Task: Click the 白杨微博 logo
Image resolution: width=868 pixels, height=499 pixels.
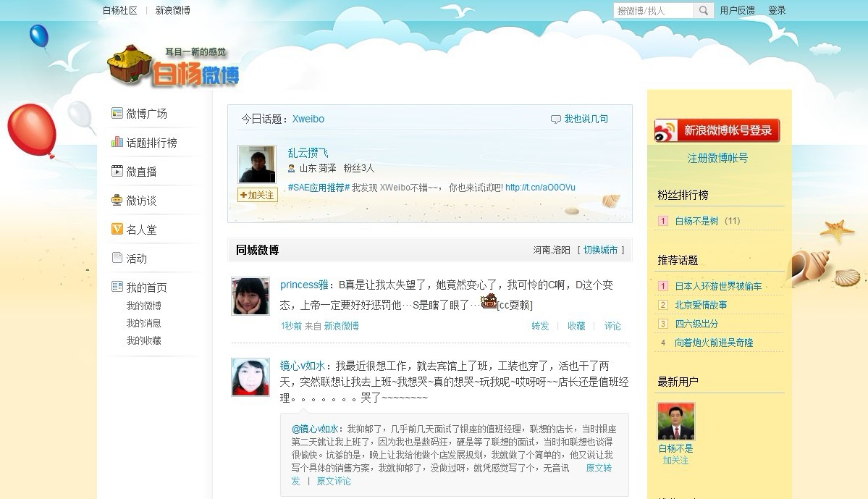Action: pyautogui.click(x=173, y=67)
